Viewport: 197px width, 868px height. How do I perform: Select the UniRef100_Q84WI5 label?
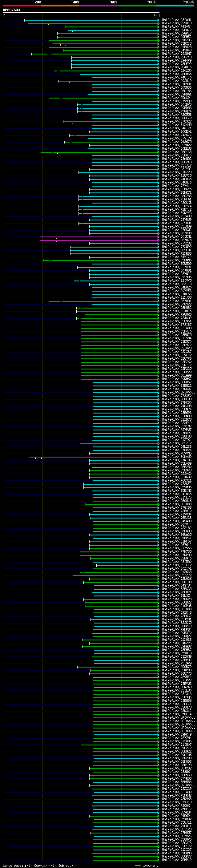[x=176, y=67]
